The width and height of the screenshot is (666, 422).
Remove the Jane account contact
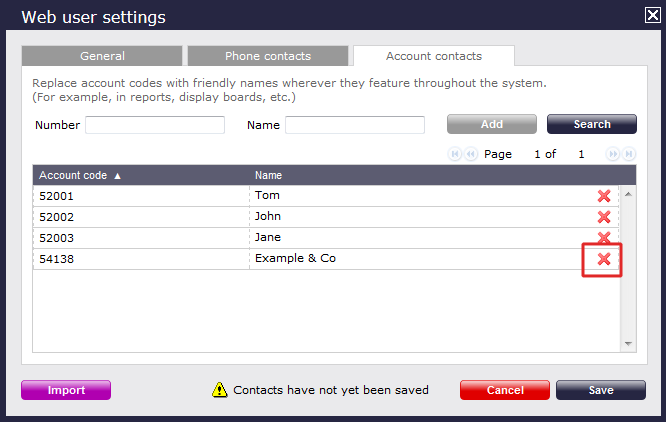pyautogui.click(x=604, y=238)
